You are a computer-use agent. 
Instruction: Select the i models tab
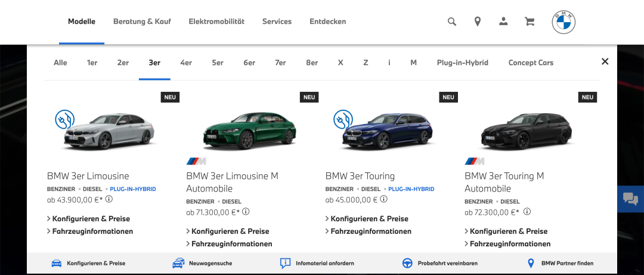pyautogui.click(x=389, y=63)
